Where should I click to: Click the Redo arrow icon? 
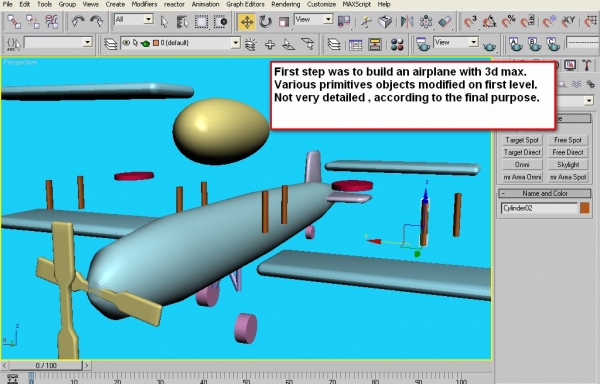pyautogui.click(x=96, y=22)
